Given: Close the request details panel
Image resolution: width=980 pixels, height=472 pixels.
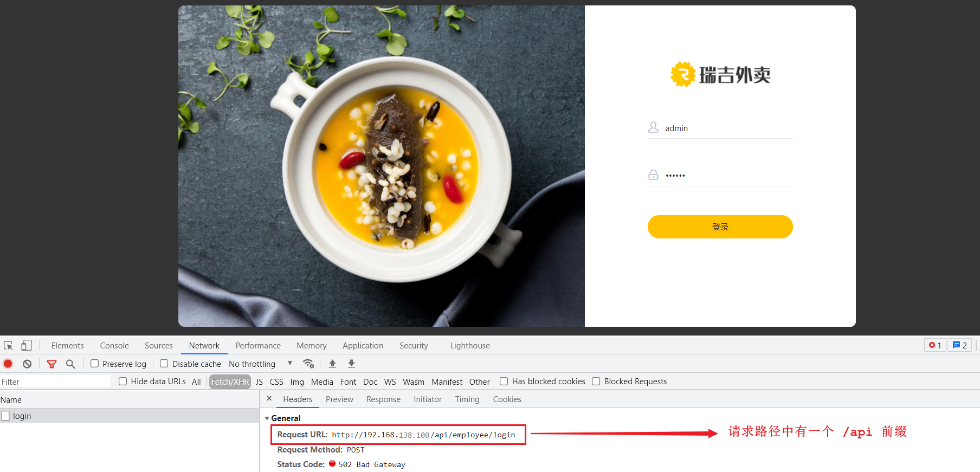Looking at the screenshot, I should (x=269, y=398).
